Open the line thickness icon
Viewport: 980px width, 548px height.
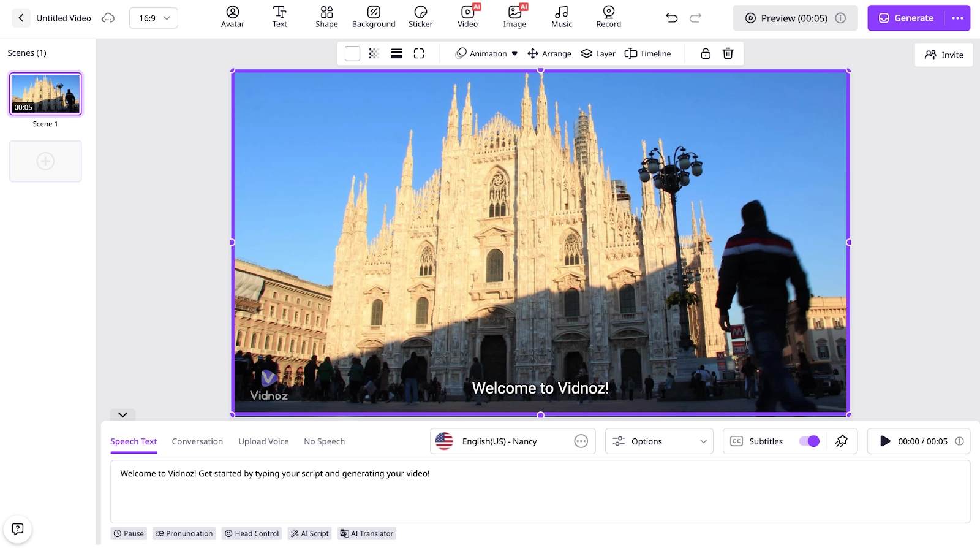(396, 53)
